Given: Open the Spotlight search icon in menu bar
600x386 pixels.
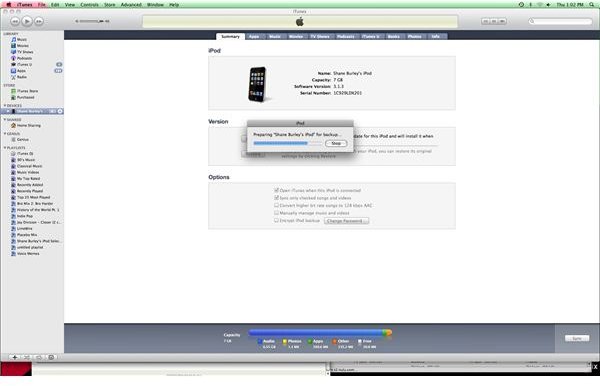Looking at the screenshot, I should click(x=592, y=5).
